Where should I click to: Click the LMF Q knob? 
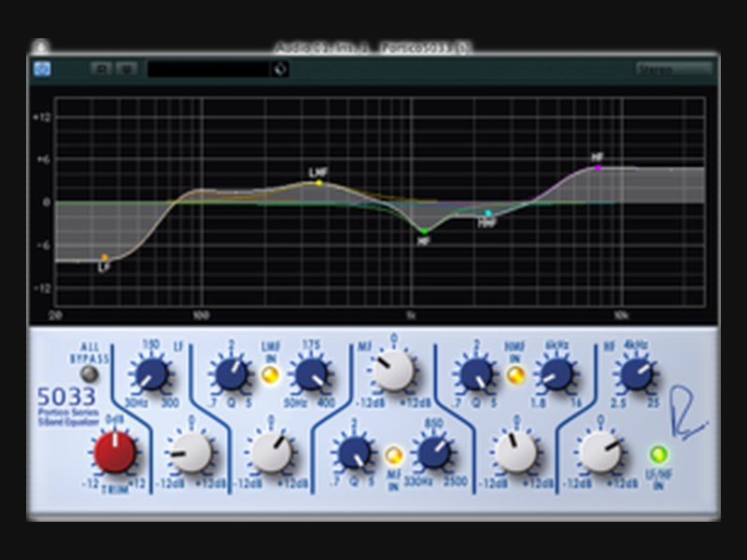[232, 374]
